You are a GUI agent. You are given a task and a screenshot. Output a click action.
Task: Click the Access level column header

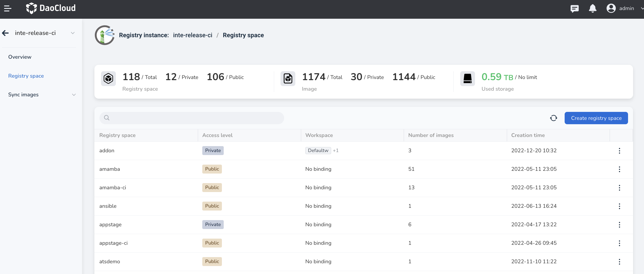point(217,135)
